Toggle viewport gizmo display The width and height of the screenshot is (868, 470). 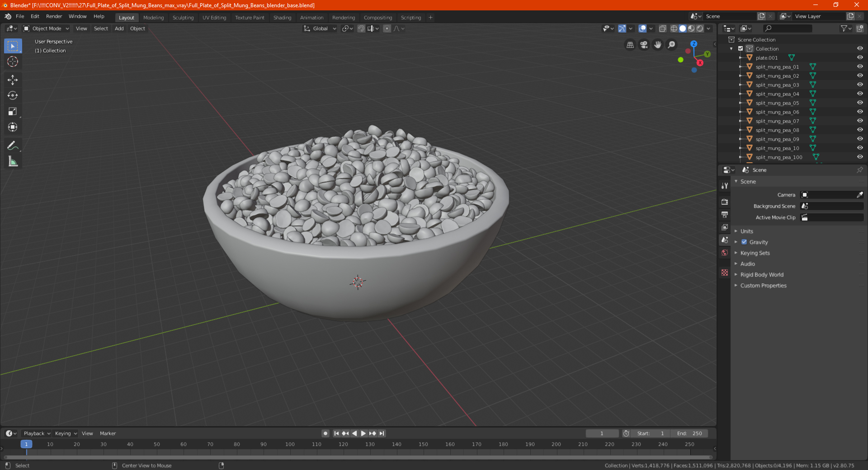622,28
